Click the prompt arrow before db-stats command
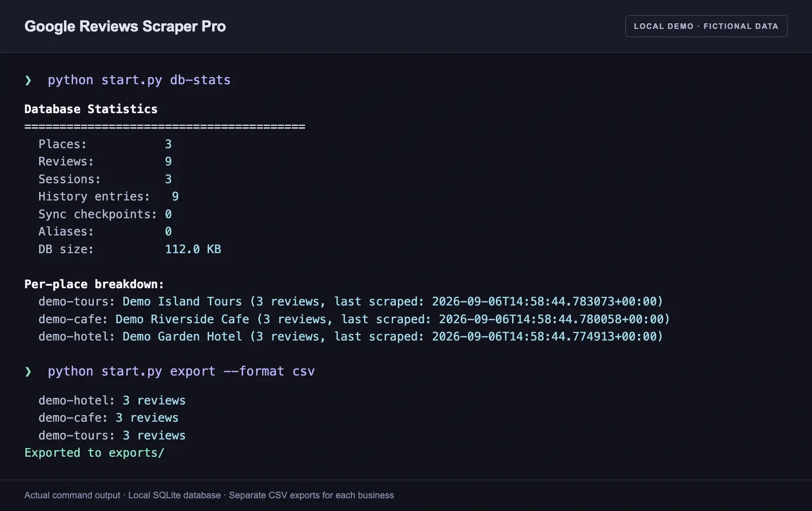The image size is (812, 511). coord(28,80)
